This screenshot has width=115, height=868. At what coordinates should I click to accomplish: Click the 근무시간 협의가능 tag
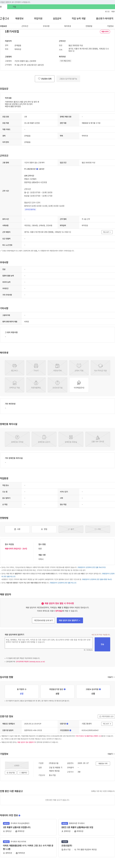tap(30, 210)
